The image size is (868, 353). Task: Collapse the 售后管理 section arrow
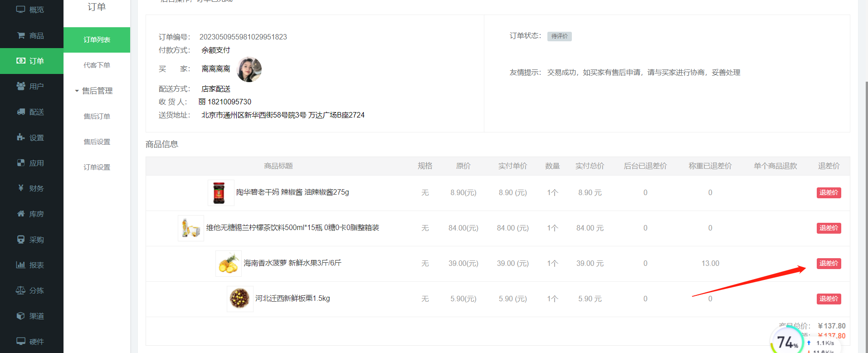pos(77,91)
